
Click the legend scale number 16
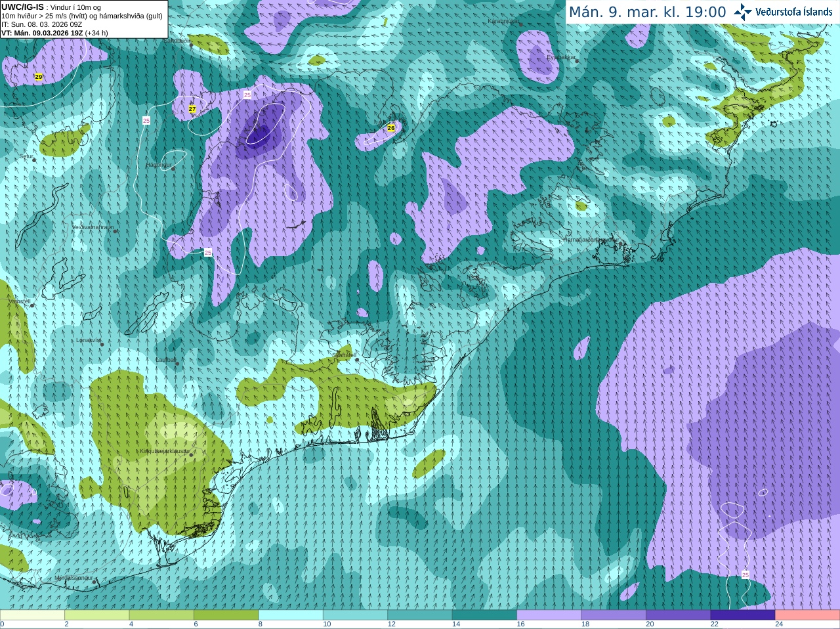point(520,624)
